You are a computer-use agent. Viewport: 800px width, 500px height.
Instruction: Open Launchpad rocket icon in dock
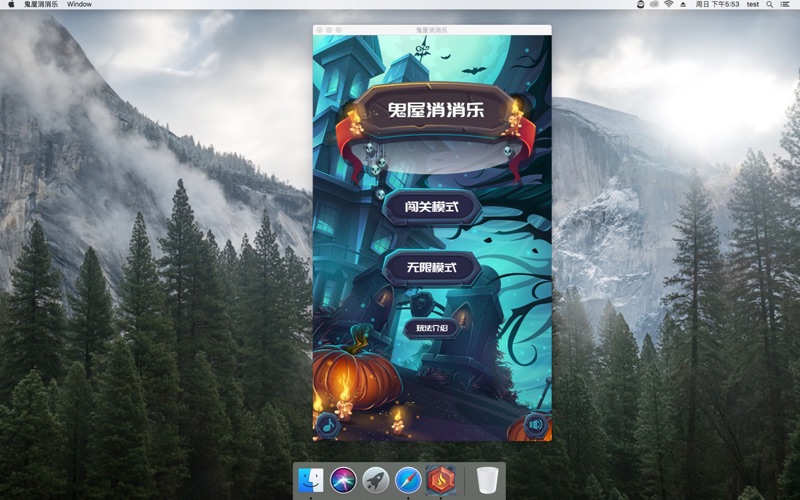tap(376, 480)
